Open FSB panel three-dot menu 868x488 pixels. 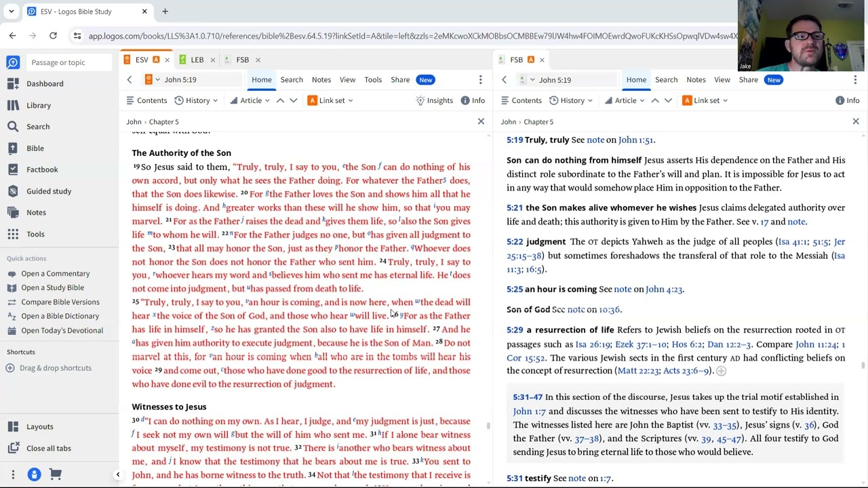pos(855,80)
